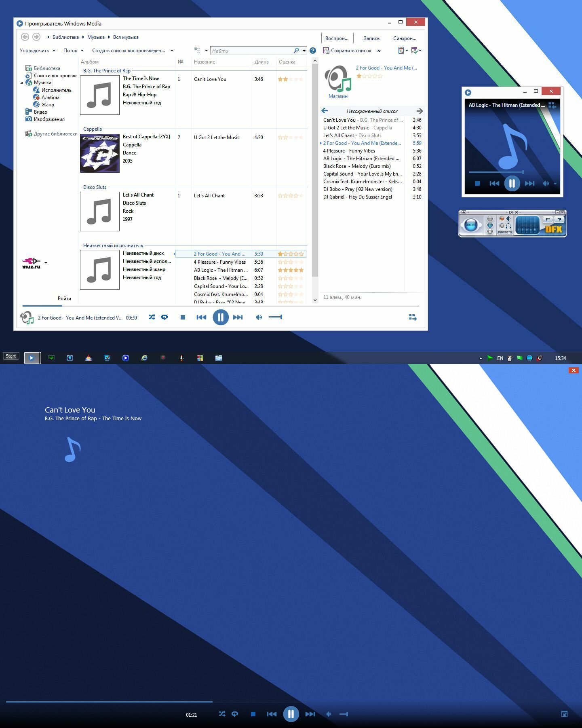Toggle repeat in the fullscreen player bar
The image size is (582, 728).
[235, 714]
